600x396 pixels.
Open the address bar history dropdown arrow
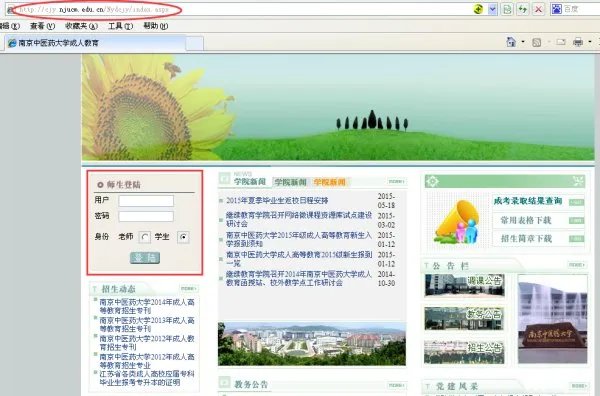[492, 9]
